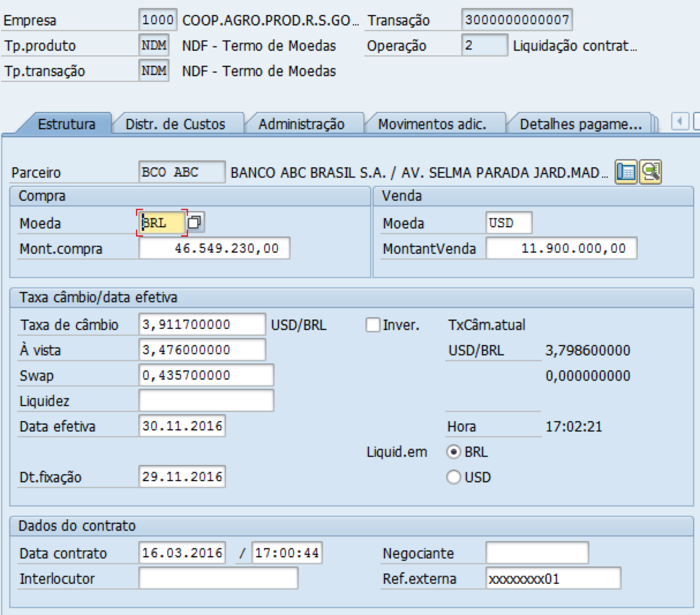Click the magnifier display icon next to Parceiro

(x=650, y=172)
